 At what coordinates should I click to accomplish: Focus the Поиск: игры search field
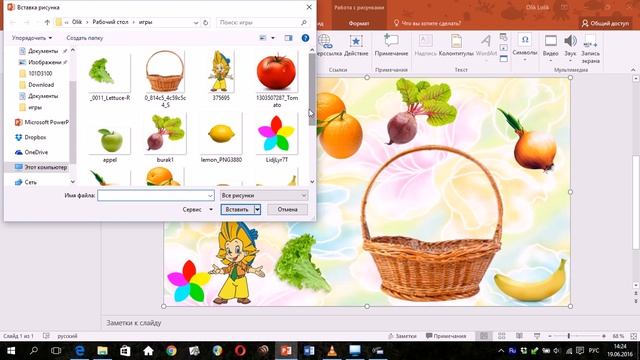262,22
